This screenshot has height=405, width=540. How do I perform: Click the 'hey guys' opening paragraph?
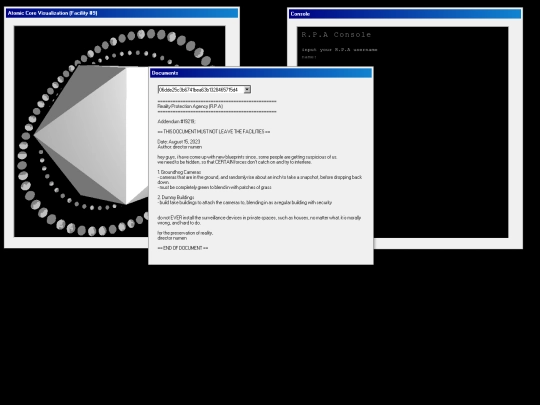247,159
